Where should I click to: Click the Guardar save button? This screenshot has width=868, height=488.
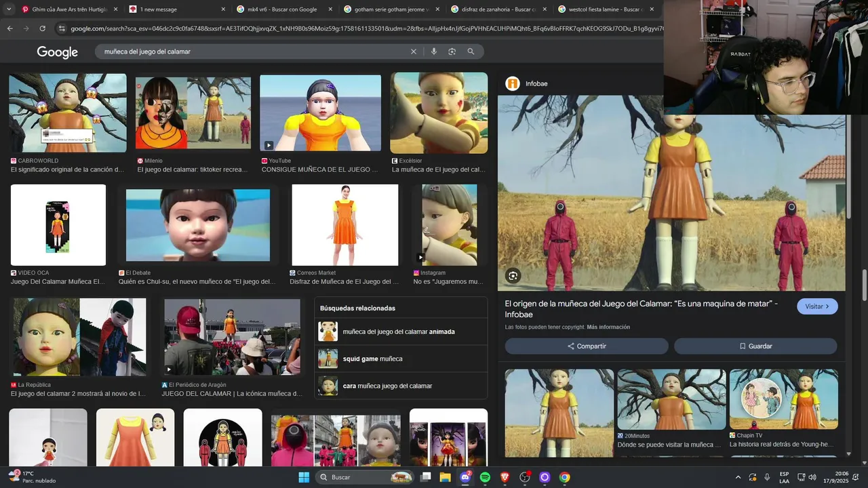tap(755, 346)
